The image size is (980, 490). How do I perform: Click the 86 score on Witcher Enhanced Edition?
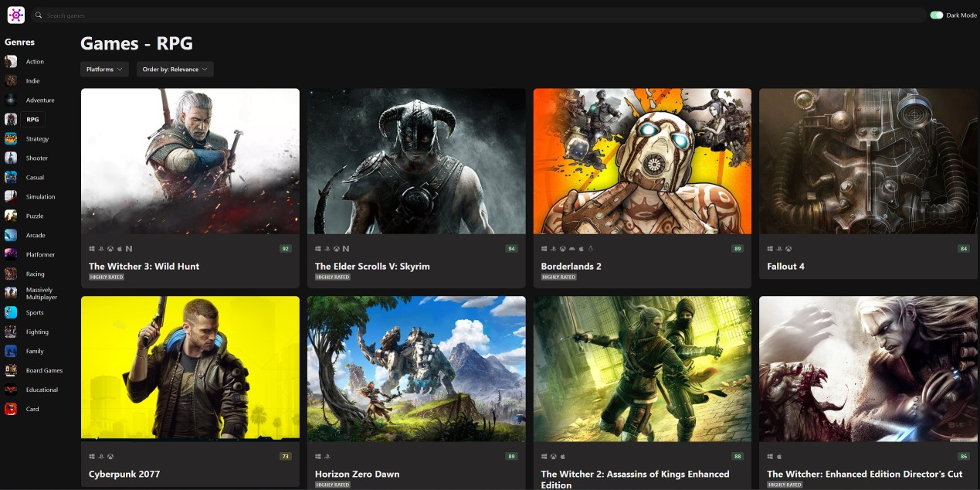[964, 457]
